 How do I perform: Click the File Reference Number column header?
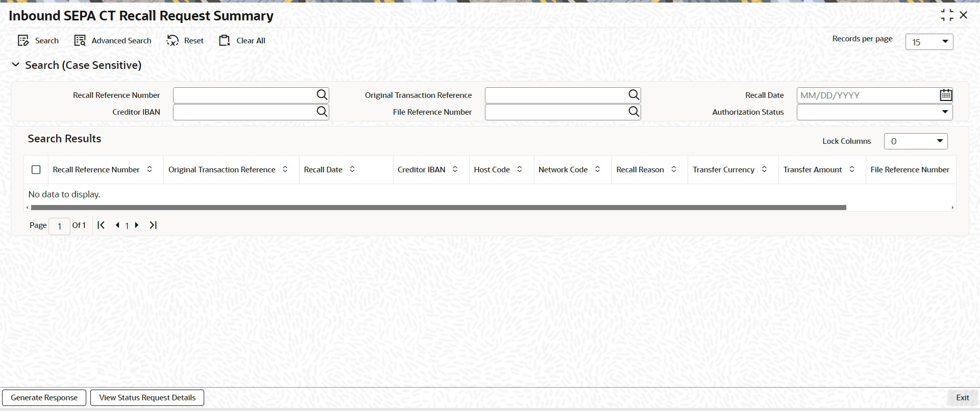(910, 169)
